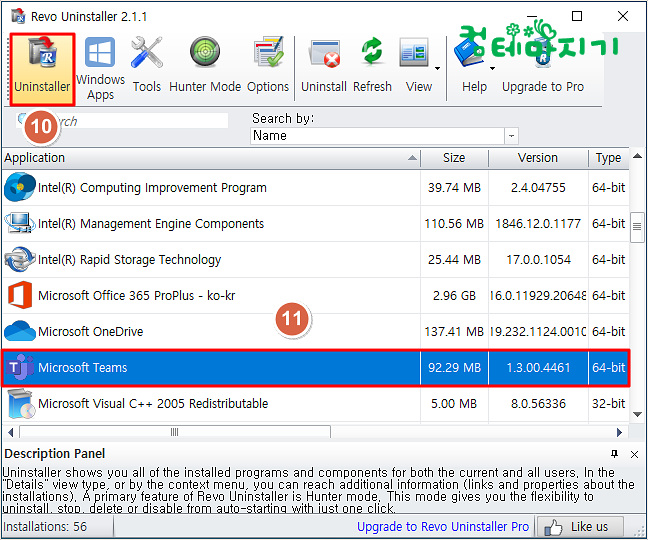Click the horizontal scrollbar right arrow

point(619,432)
